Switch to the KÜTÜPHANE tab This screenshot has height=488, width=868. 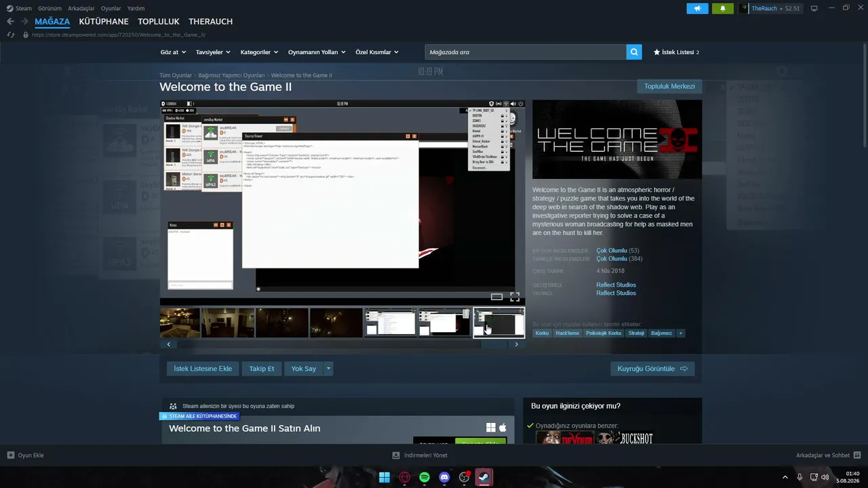104,22
